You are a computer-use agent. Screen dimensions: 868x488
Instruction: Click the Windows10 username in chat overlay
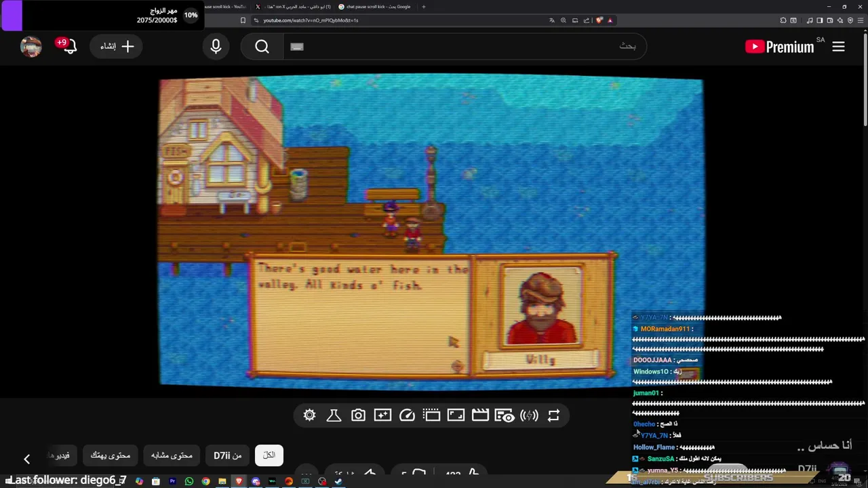click(651, 371)
